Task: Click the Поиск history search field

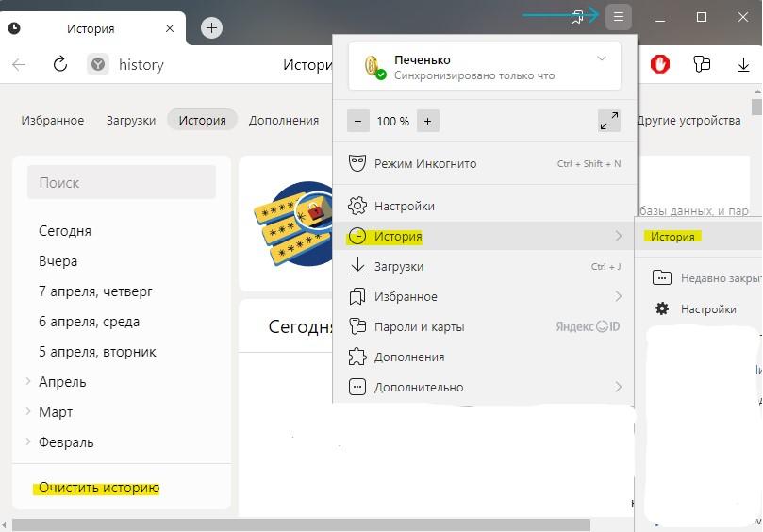Action: (x=122, y=183)
